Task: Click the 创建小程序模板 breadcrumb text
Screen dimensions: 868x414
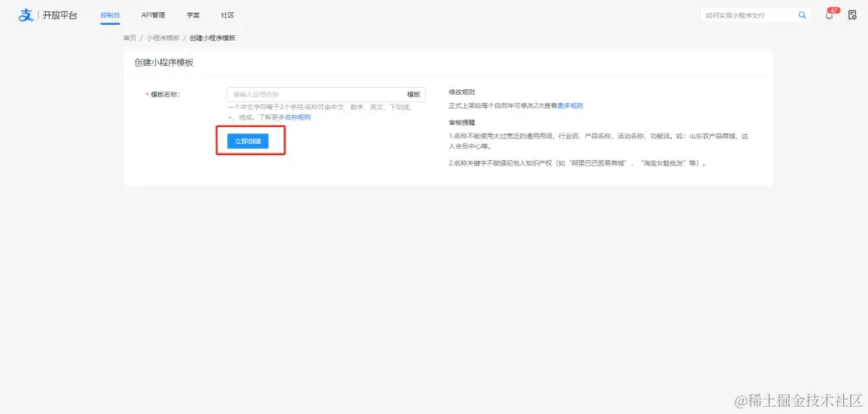Action: 212,38
